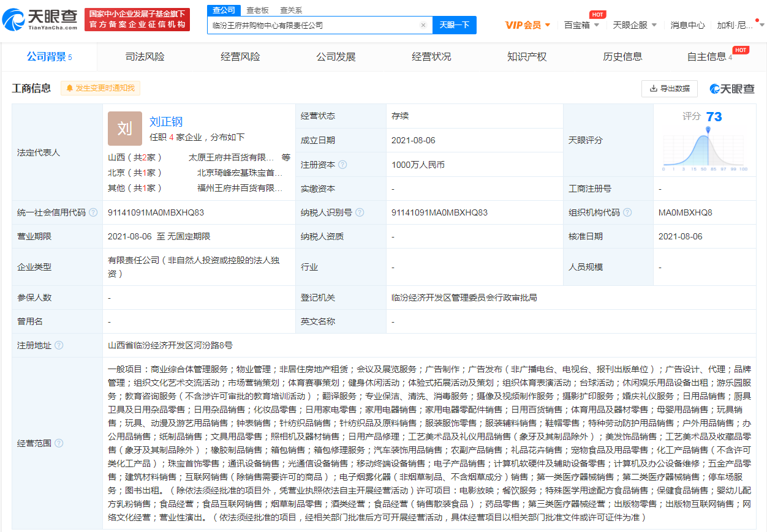The height and width of the screenshot is (532, 767).
Task: Click the 经营状态 value 存续
Action: [x=400, y=116]
